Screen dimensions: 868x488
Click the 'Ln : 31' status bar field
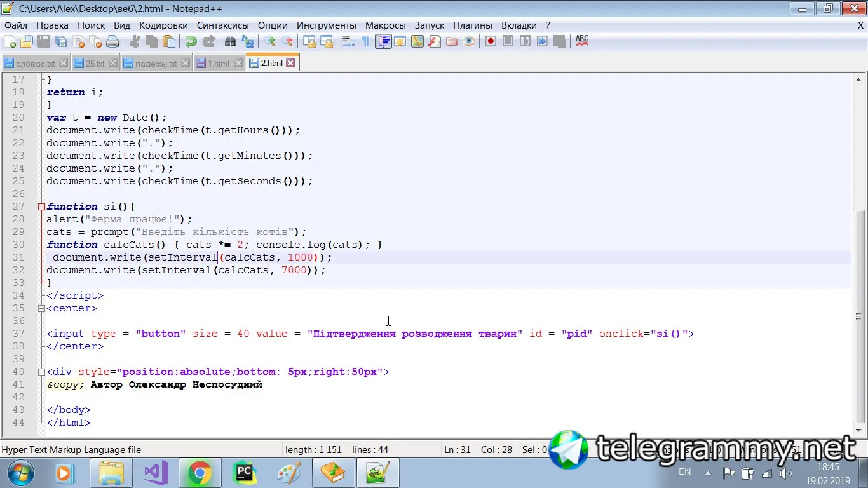tap(458, 450)
